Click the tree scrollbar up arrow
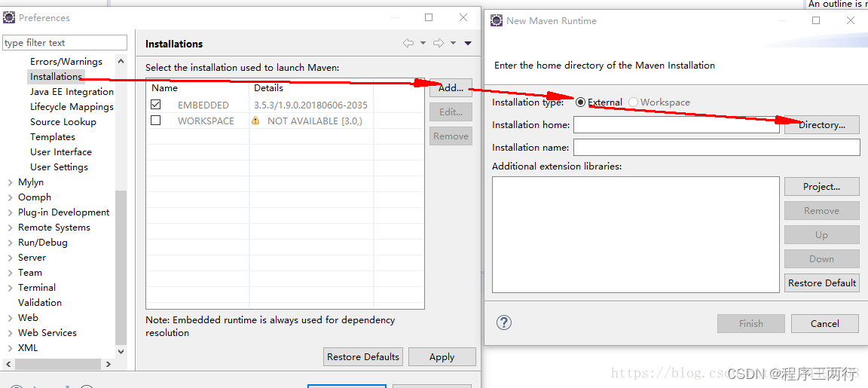Viewport: 868px width, 388px height. click(x=121, y=60)
